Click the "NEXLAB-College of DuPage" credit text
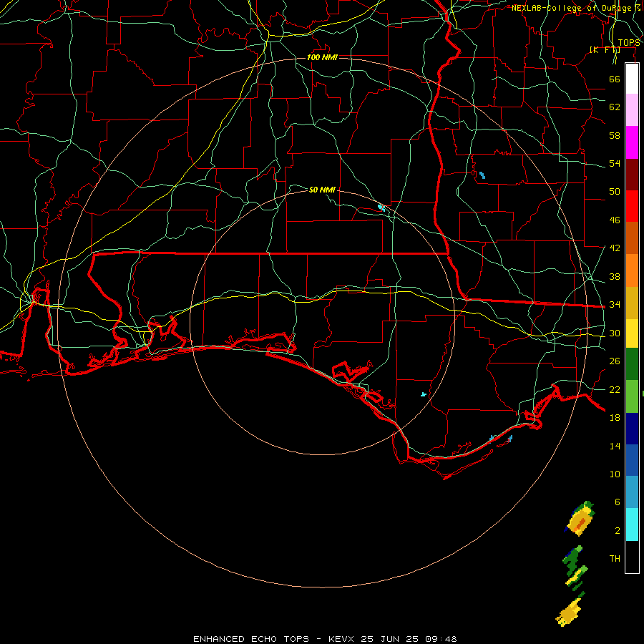Viewport: 644px width, 644px height. point(573,8)
